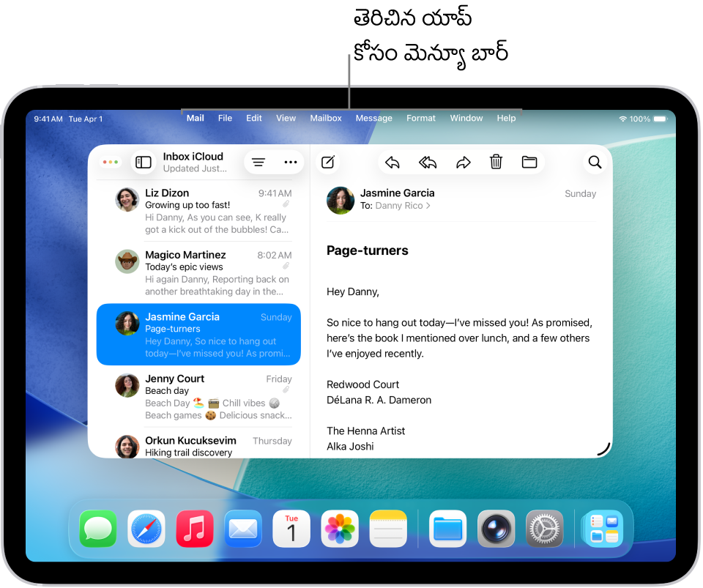The image size is (703, 588).
Task: Open Notes app in dock
Action: pyautogui.click(x=388, y=529)
